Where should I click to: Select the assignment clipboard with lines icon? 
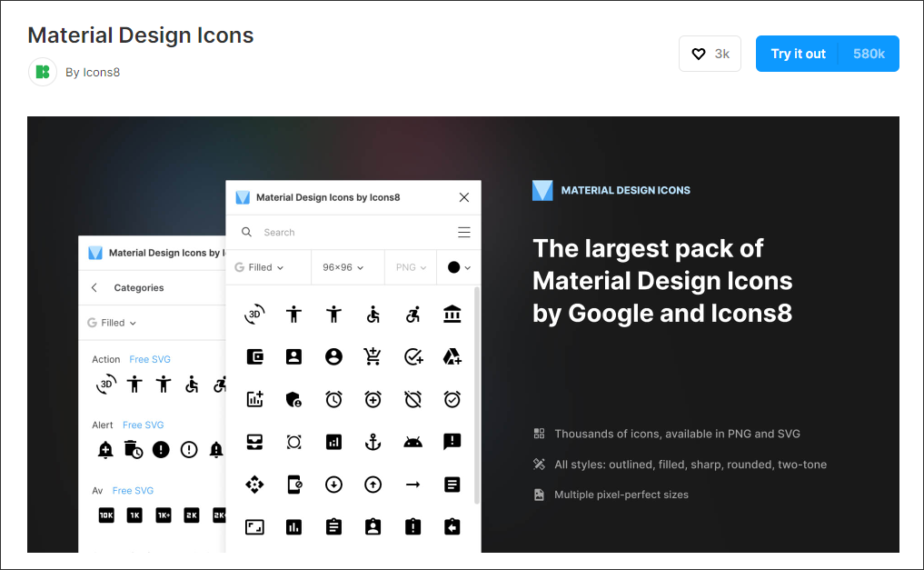(x=333, y=526)
